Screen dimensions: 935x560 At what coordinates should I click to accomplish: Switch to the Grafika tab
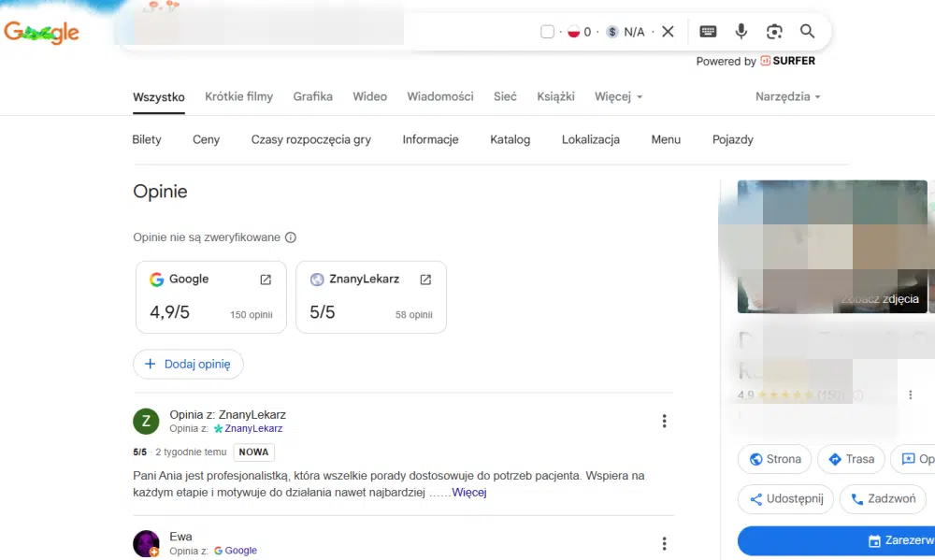pos(312,96)
